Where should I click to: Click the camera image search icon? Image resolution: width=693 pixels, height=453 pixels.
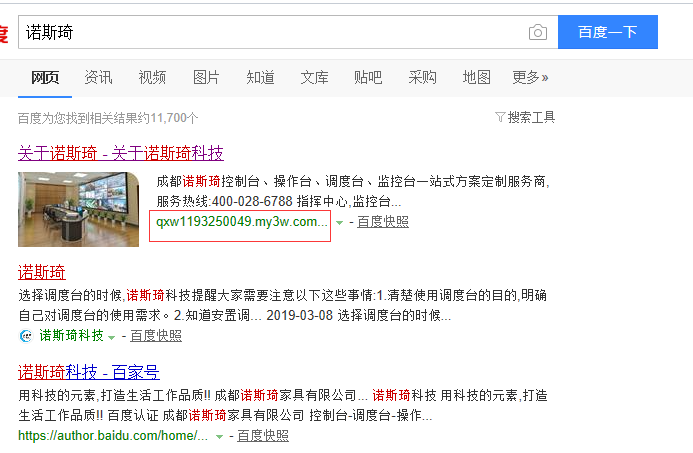[538, 32]
